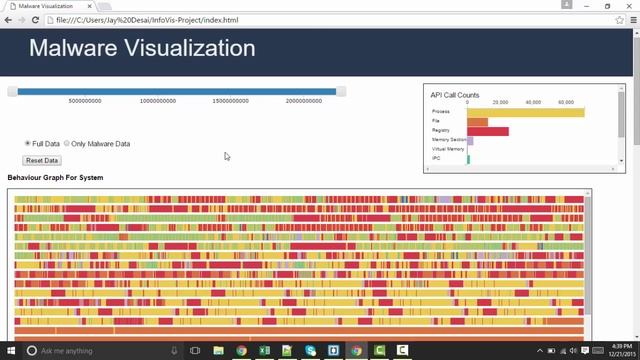Click the browser page vertical scrollbar thumb
Screen dimensions: 640x360
[637, 91]
